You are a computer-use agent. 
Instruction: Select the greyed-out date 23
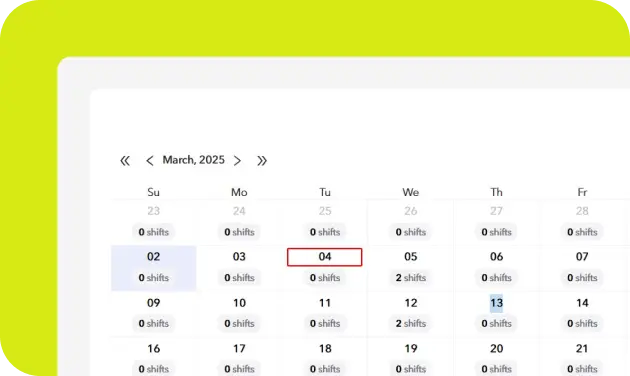pyautogui.click(x=153, y=211)
